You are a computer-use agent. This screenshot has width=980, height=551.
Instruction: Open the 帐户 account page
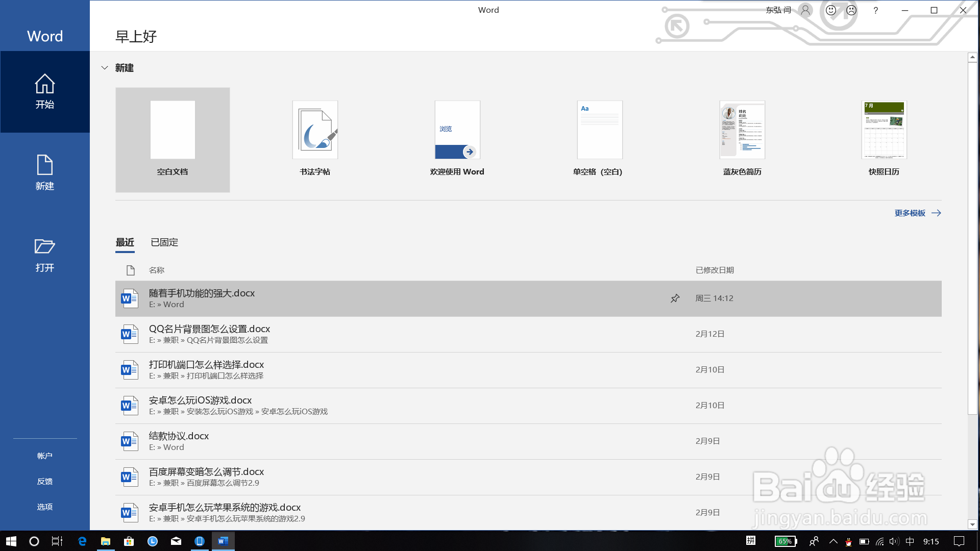(45, 456)
